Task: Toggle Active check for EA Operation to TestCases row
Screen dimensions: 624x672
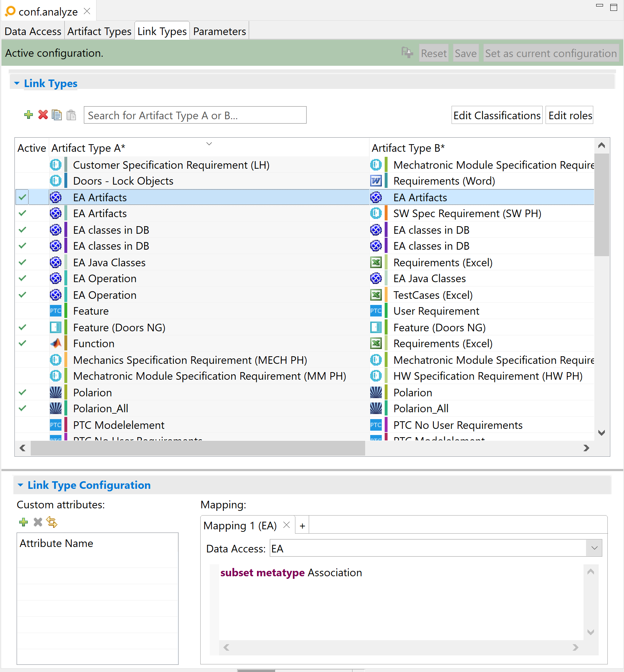Action: pos(22,295)
